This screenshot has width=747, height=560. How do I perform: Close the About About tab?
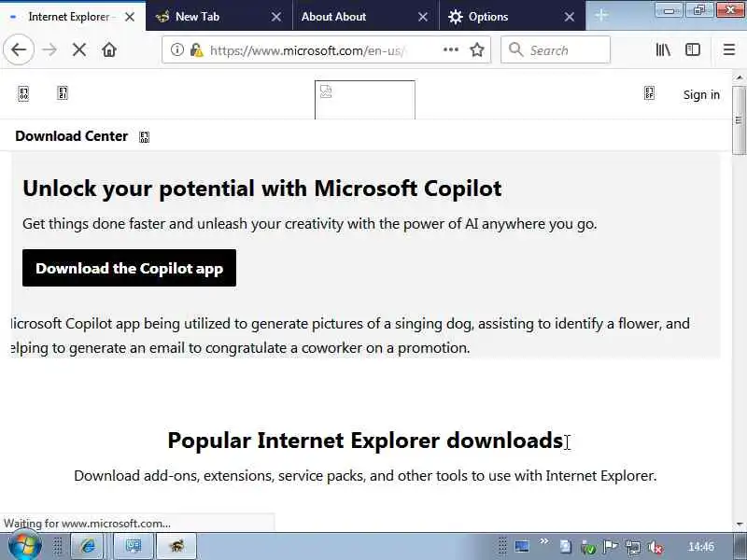pyautogui.click(x=423, y=17)
